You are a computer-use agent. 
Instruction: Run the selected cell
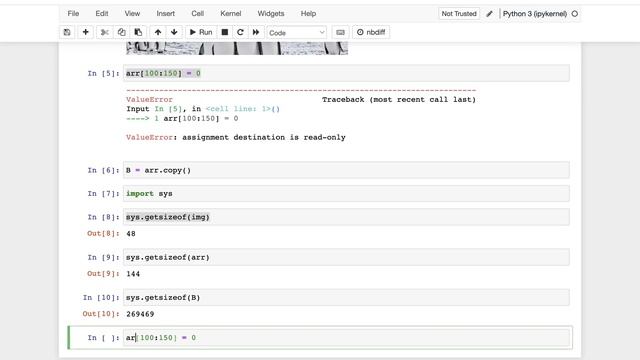201,32
